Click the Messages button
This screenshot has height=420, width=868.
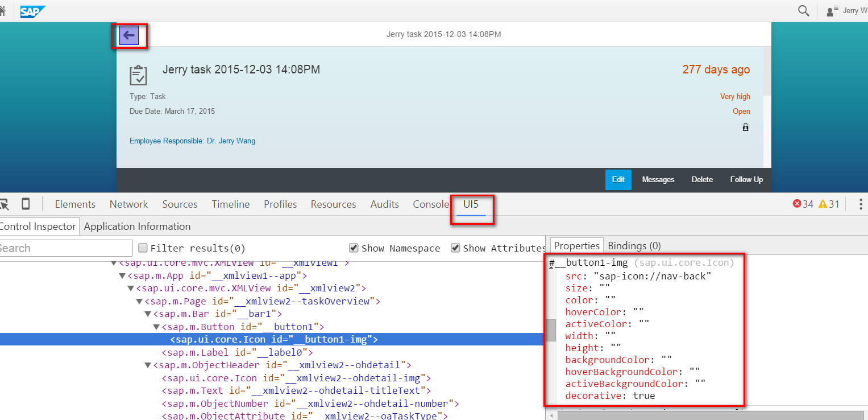(x=658, y=179)
